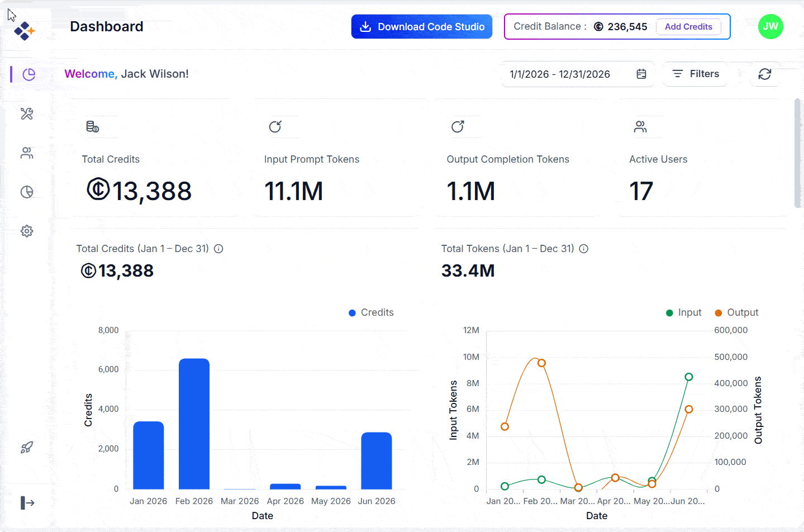The height and width of the screenshot is (532, 804).
Task: Open the Filters button
Action: 696,74
